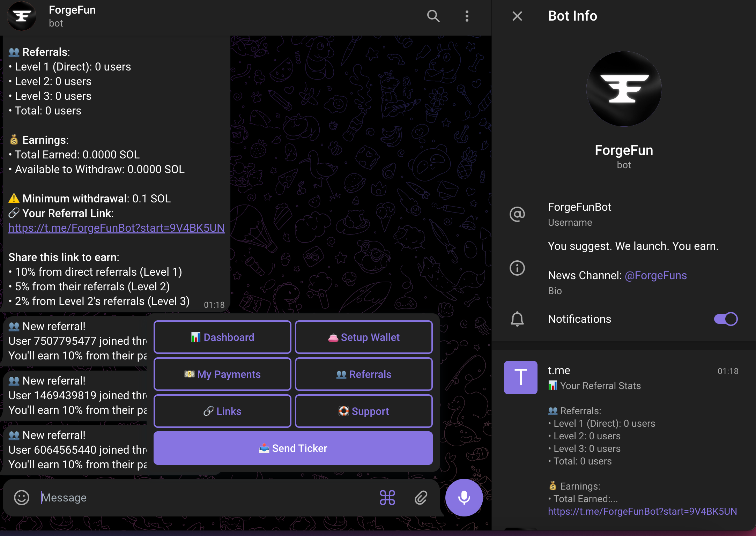Click 'Available to Withdraw: 0.0000 SOL' line
The image size is (756, 536).
pyautogui.click(x=97, y=169)
